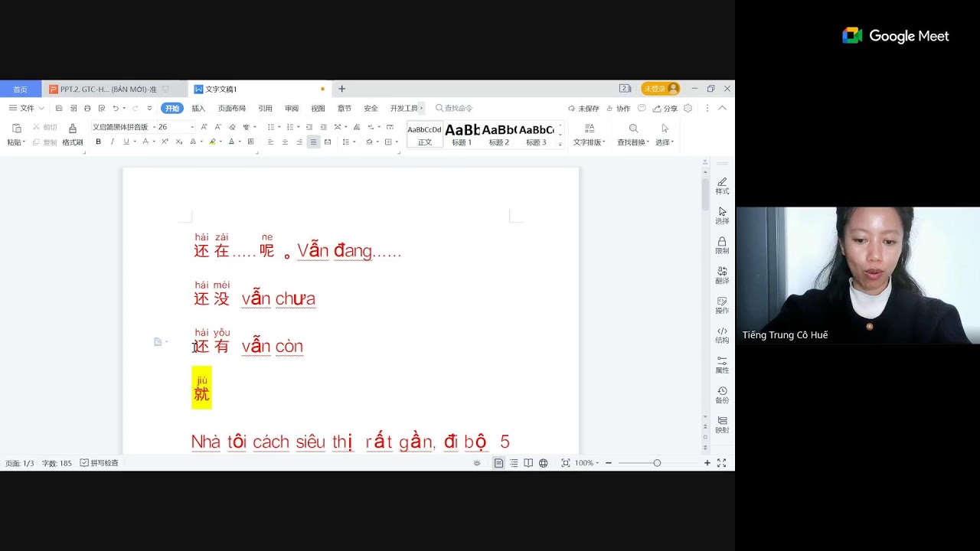Open the 翻译 (Translate) tool in sidebar
The image size is (980, 551).
pyautogui.click(x=722, y=275)
